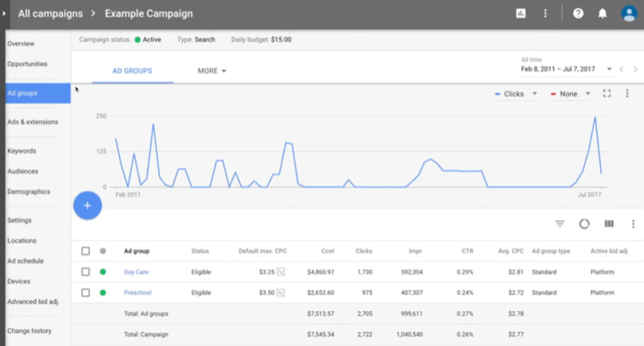Open the None metric dropdown
This screenshot has height=346, width=644.
(x=570, y=94)
